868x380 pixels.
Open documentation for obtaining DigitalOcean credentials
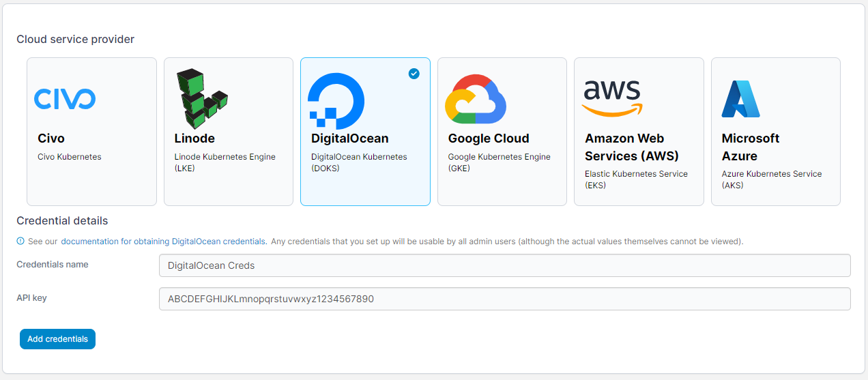(163, 242)
